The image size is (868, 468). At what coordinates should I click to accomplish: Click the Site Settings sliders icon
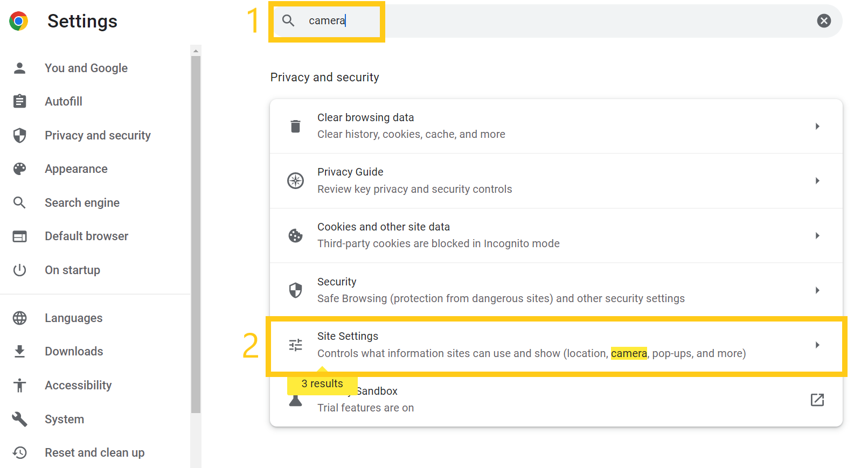(295, 345)
